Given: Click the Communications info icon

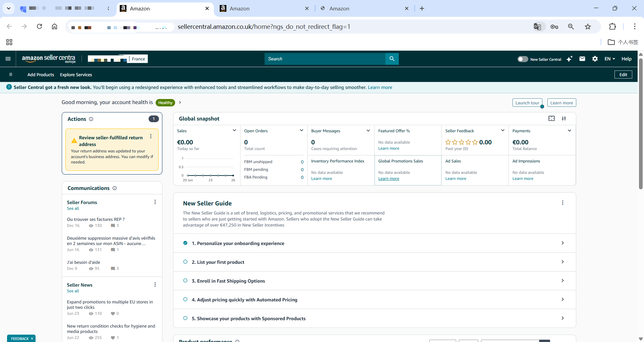Looking at the screenshot, I should (114, 188).
